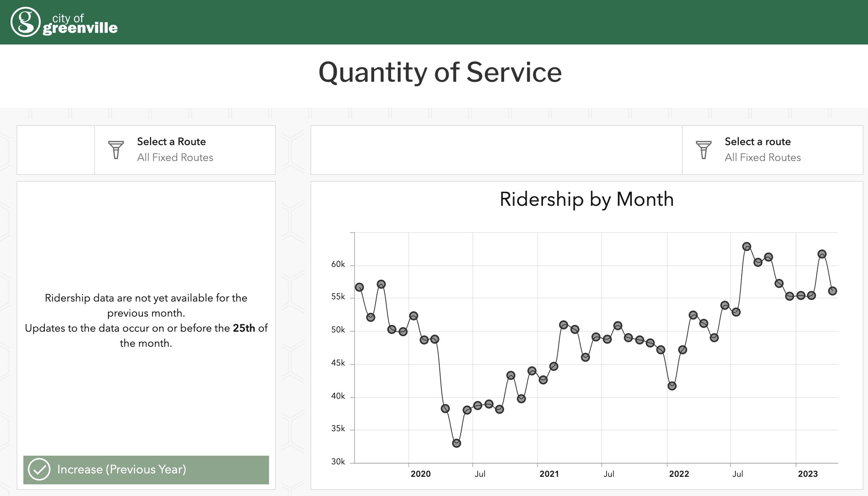Viewport: 868px width, 496px height.
Task: Click the funnel icon beside "Select a Route" above the ridership note
Action: [x=116, y=150]
